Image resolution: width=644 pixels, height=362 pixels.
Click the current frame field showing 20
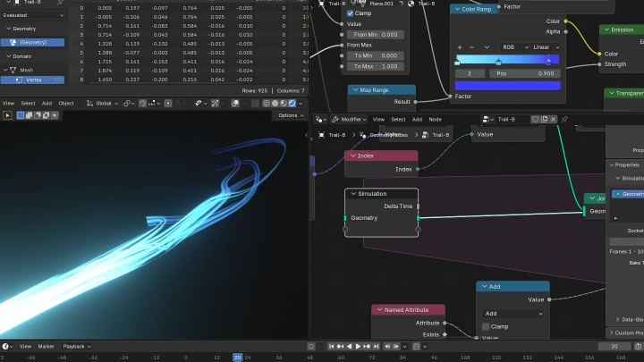[x=614, y=347]
